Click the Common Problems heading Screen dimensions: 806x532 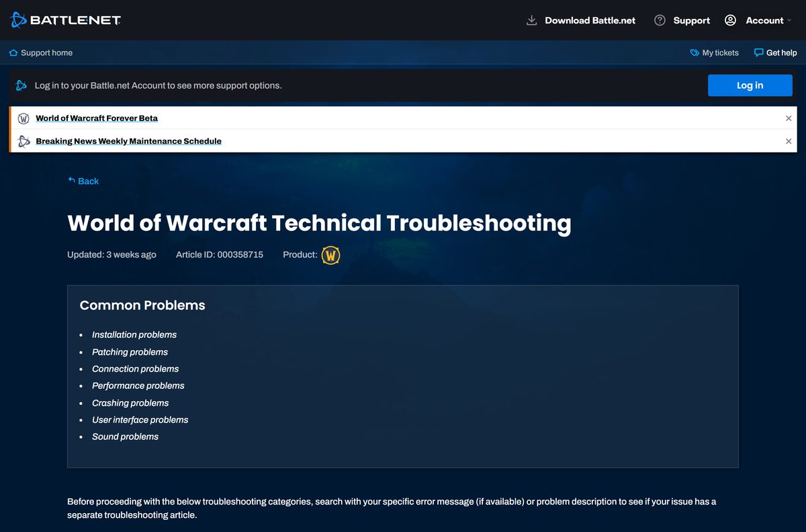point(142,305)
